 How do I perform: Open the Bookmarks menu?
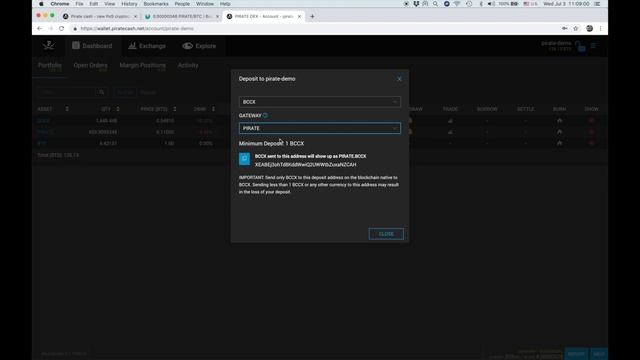[x=156, y=4]
